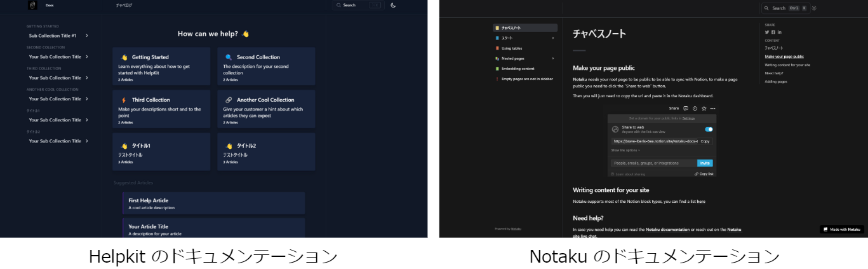868x269 pixels.
Task: Click the hand icon on the タイトル1 card
Action: pyautogui.click(x=124, y=146)
